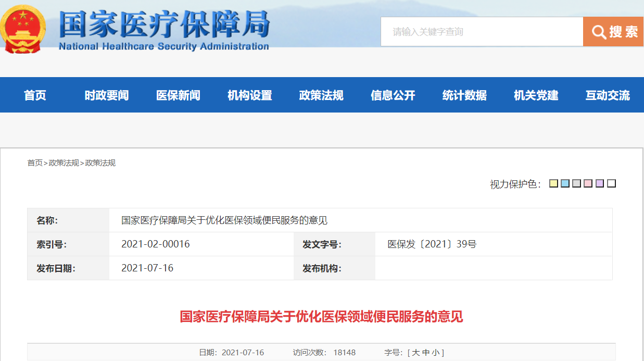Set font size to 小
Viewport: 644px width, 361px height.
point(435,353)
